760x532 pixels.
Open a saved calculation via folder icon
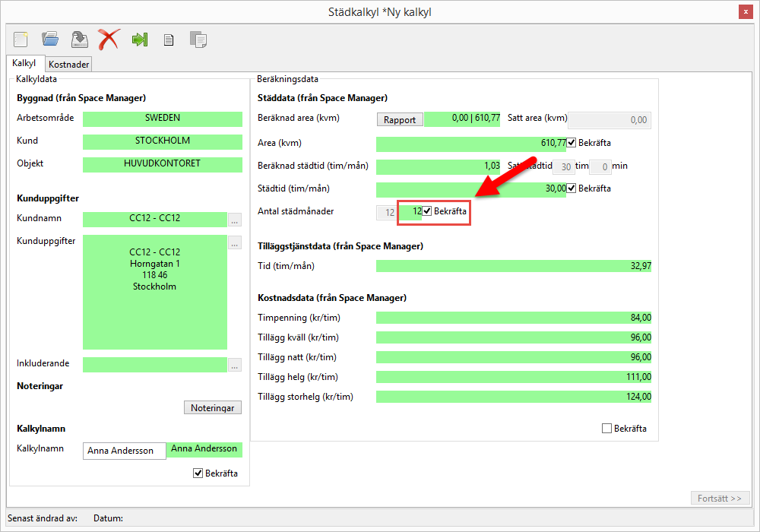(x=50, y=39)
